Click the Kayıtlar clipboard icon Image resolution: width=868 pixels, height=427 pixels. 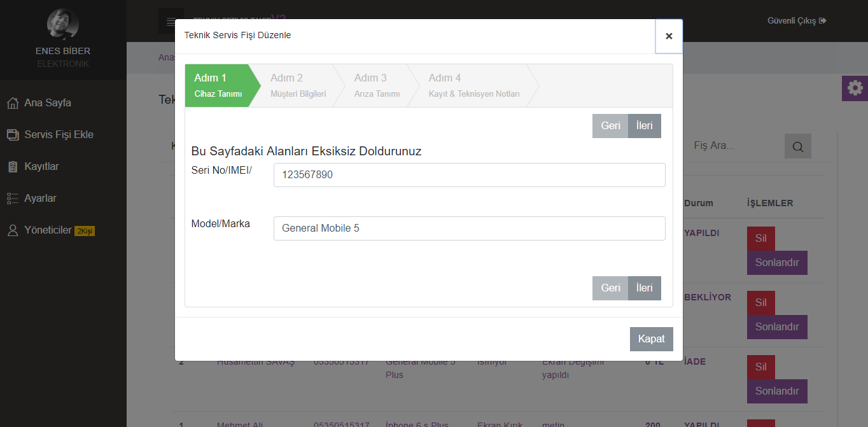tap(12, 167)
